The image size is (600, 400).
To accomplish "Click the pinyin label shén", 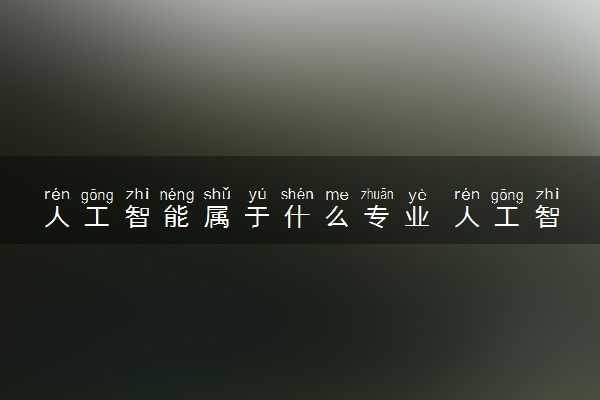I will click(297, 194).
